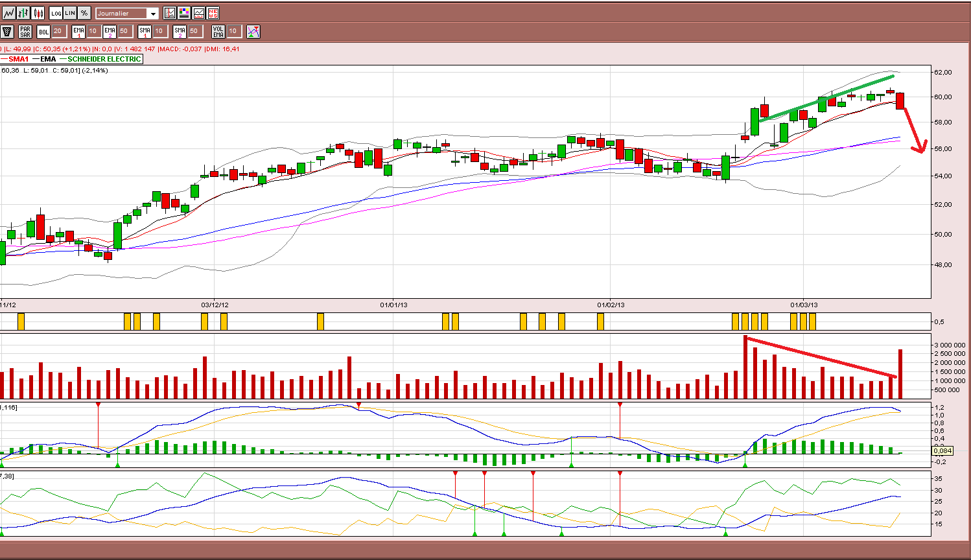Click the SMA1 legend label
Viewport: 971px width, 560px height.
pyautogui.click(x=18, y=59)
